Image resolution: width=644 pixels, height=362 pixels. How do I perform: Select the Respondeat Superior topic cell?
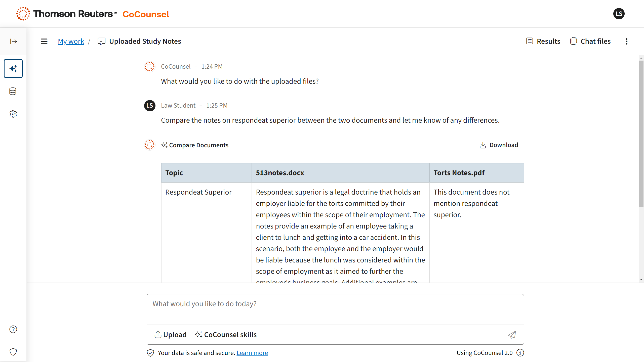207,233
